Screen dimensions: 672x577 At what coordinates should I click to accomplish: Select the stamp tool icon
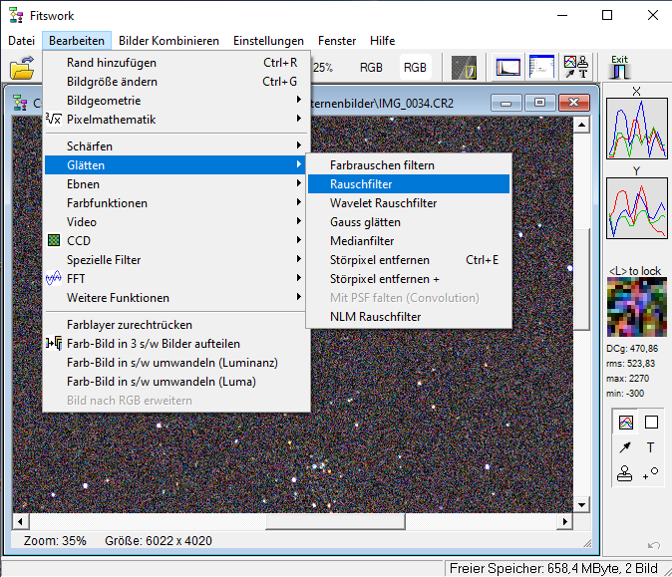[626, 474]
